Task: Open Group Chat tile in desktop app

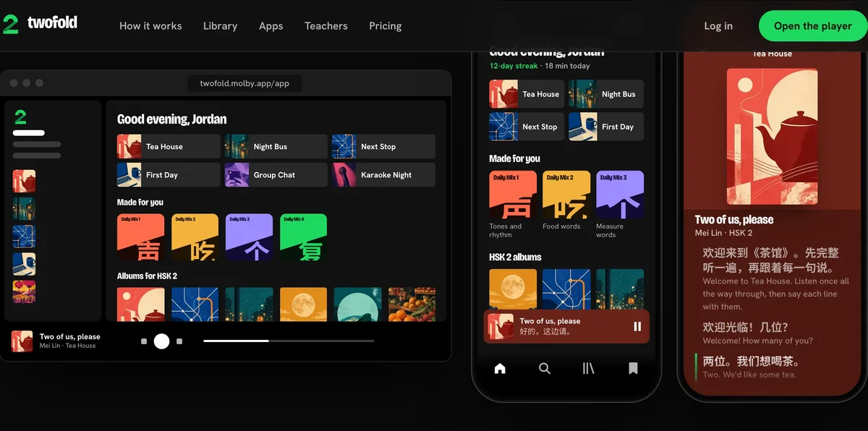Action: coord(276,175)
